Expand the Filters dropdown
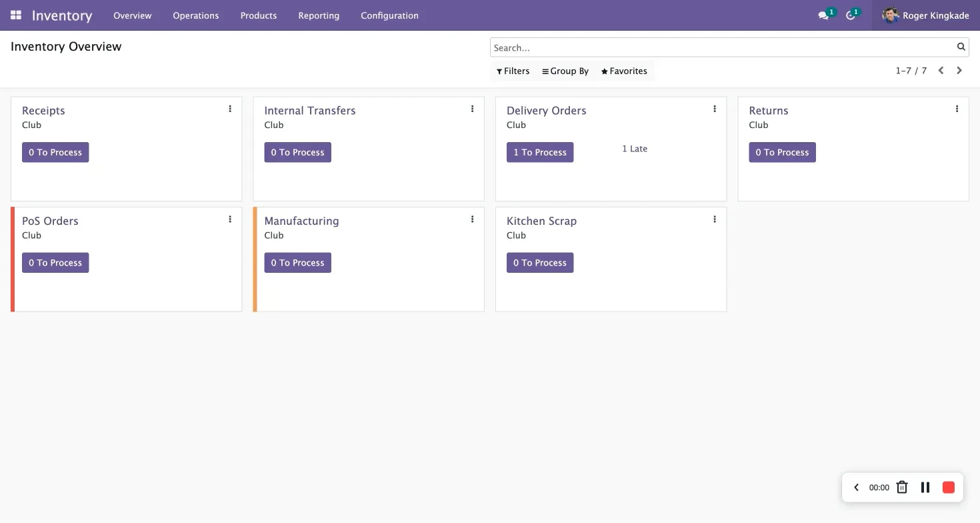 (x=513, y=71)
